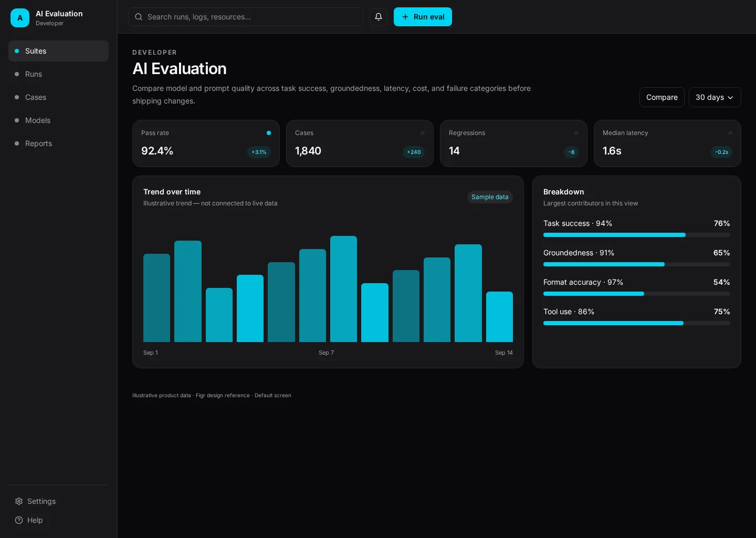Click the 65% value for Groundedness

coord(722,253)
